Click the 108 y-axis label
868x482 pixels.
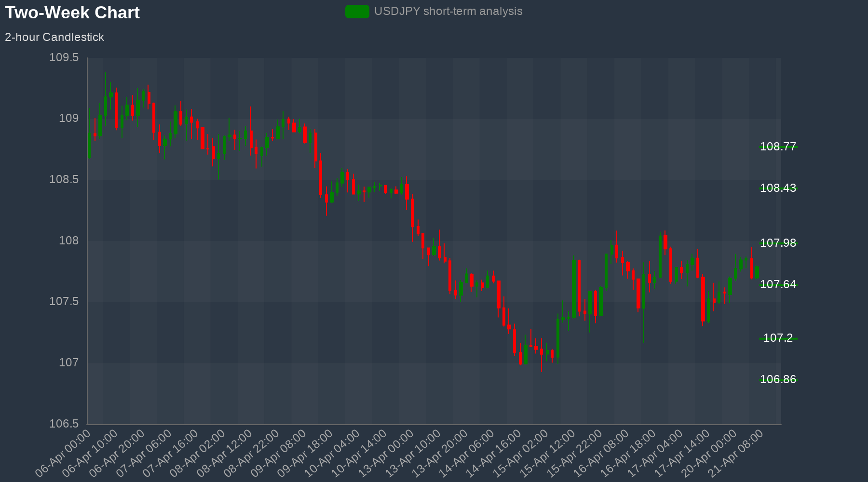tap(68, 241)
